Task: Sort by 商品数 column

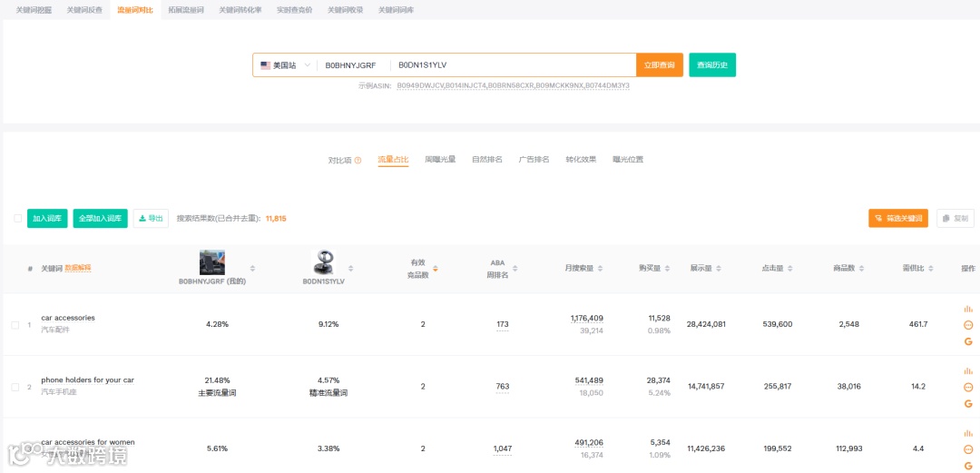Action: tap(861, 269)
